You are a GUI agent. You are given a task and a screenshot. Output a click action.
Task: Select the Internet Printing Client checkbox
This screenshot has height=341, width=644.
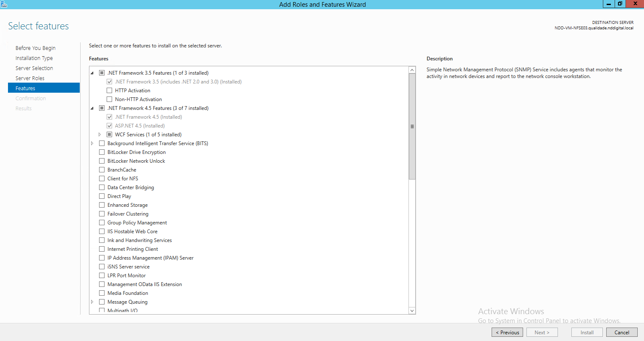(x=102, y=249)
